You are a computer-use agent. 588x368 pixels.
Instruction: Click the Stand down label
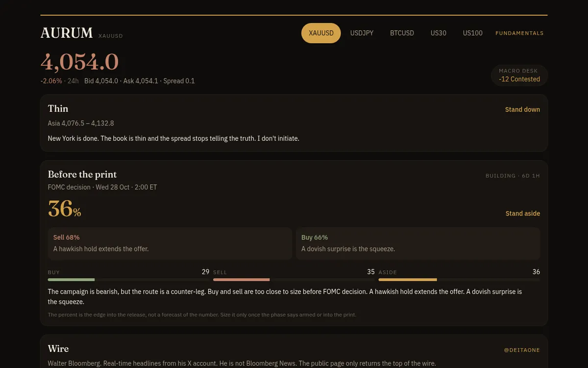[522, 109]
